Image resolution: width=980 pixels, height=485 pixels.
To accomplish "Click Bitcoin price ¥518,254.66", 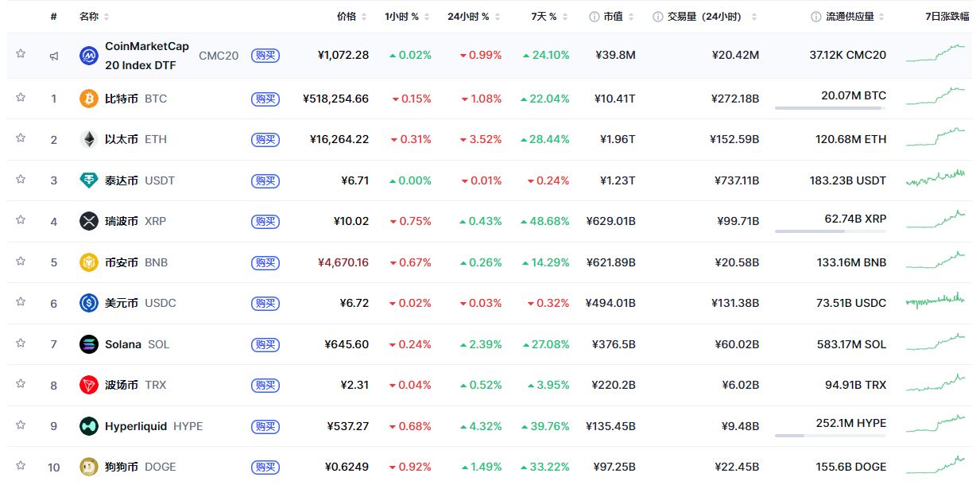I will pos(335,99).
